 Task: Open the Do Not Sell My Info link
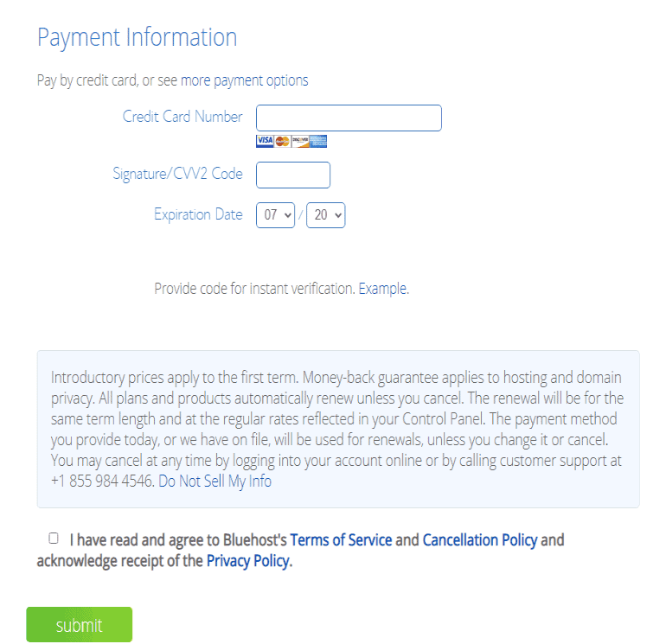215,481
